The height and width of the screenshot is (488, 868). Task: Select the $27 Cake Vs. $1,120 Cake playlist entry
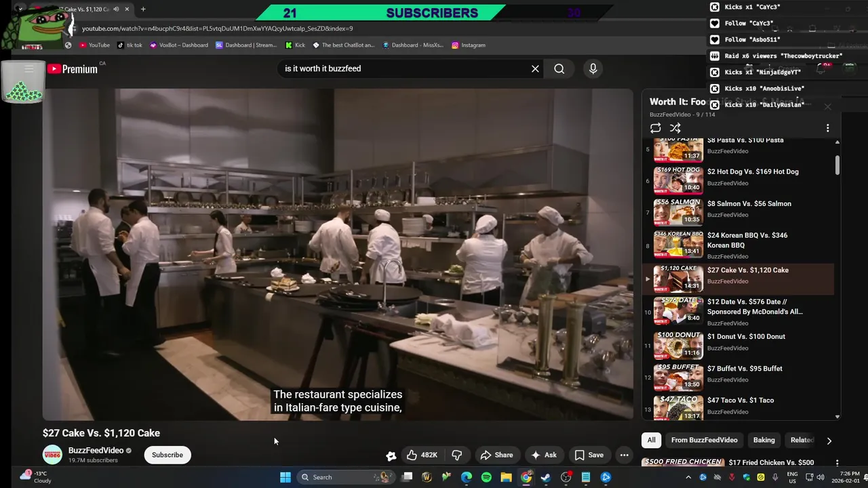click(x=738, y=279)
